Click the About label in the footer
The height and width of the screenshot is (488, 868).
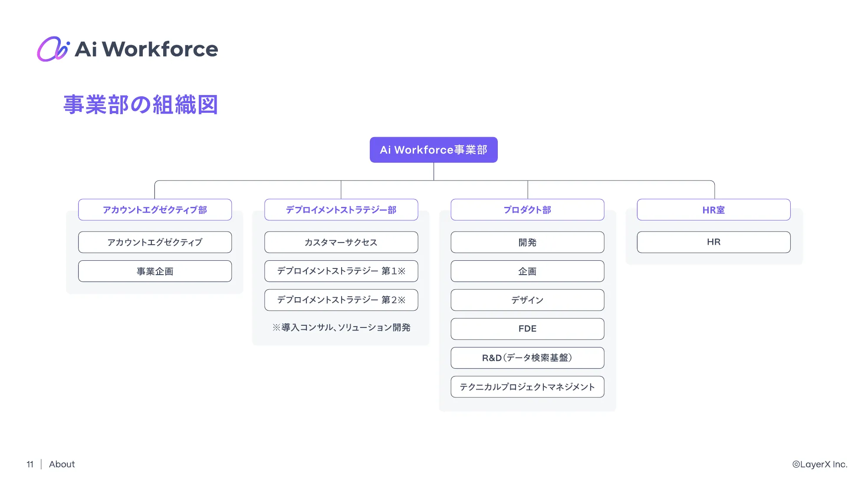[62, 464]
